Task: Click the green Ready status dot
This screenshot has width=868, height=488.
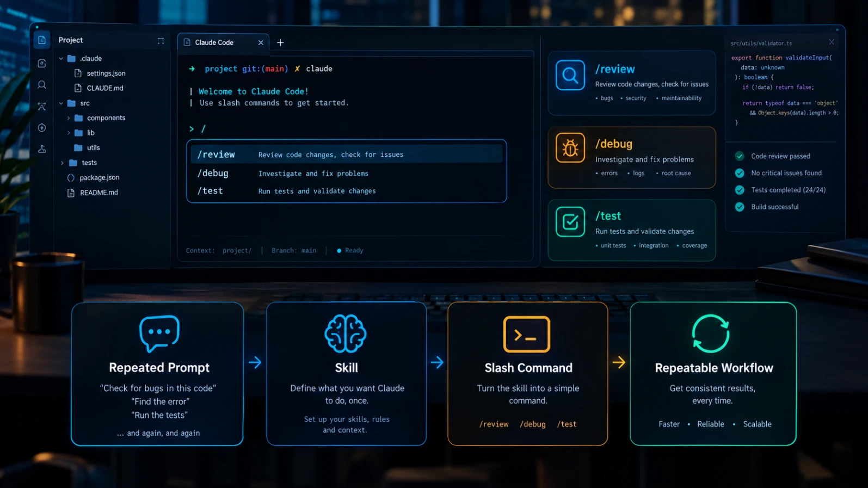Action: tap(339, 251)
